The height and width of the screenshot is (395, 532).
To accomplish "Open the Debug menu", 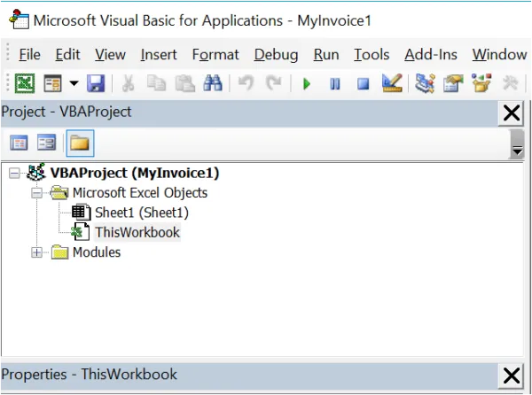I will click(x=276, y=55).
